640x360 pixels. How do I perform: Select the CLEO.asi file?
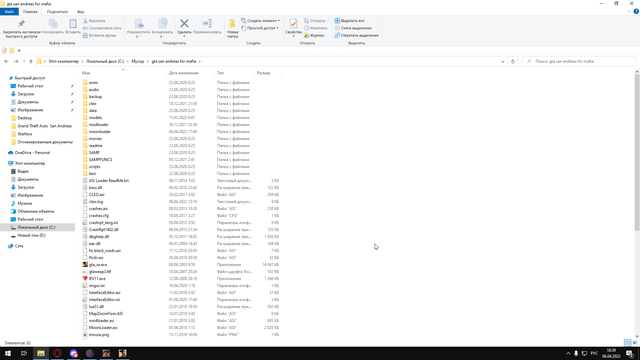[96, 194]
